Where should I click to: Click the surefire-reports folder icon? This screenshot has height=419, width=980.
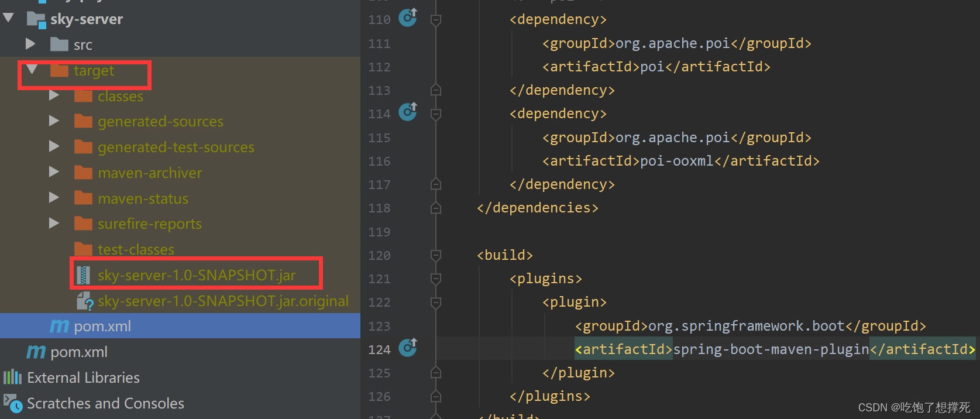[84, 224]
